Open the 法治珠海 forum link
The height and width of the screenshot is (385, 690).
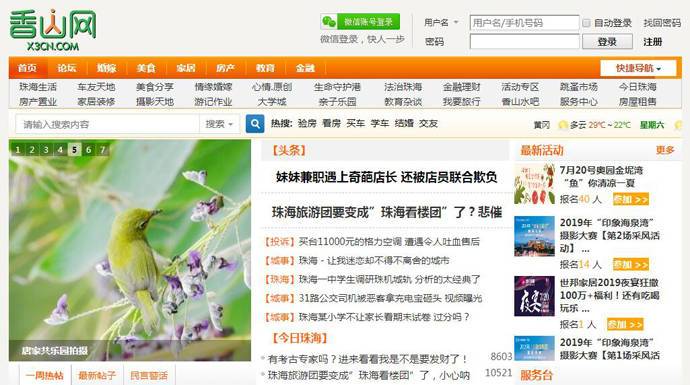403,87
